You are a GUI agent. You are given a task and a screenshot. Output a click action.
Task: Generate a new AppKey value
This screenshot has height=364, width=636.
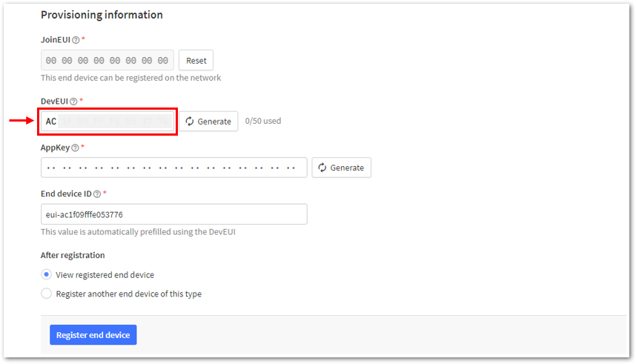click(341, 168)
